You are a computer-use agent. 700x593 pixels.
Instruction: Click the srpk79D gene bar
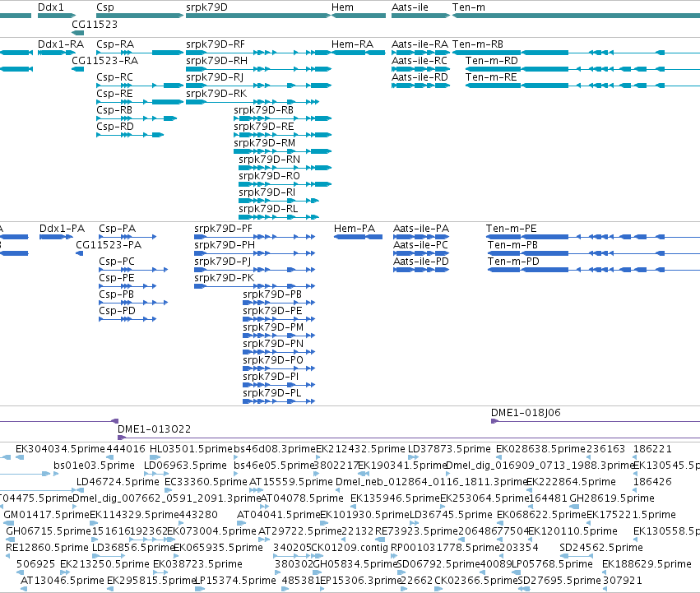[258, 16]
